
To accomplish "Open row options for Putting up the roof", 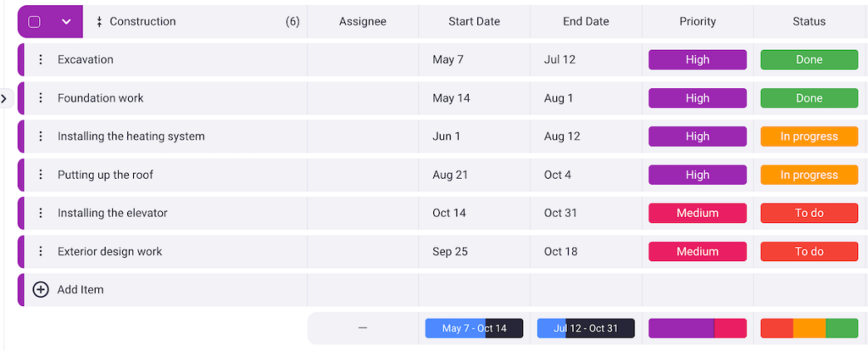I will point(40,175).
